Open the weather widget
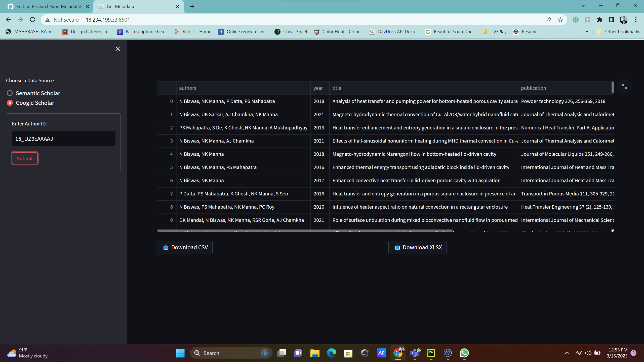Image resolution: width=644 pixels, height=362 pixels. click(x=27, y=353)
